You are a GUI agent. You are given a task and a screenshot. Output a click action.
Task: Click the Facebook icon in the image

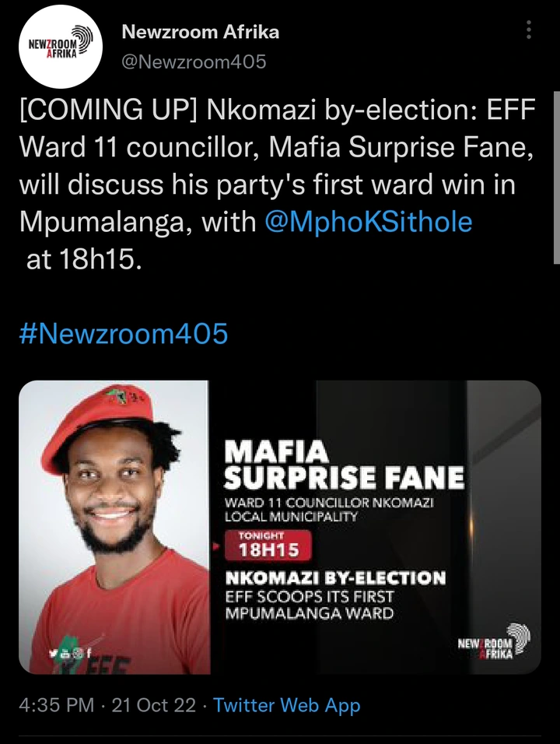pyautogui.click(x=88, y=654)
